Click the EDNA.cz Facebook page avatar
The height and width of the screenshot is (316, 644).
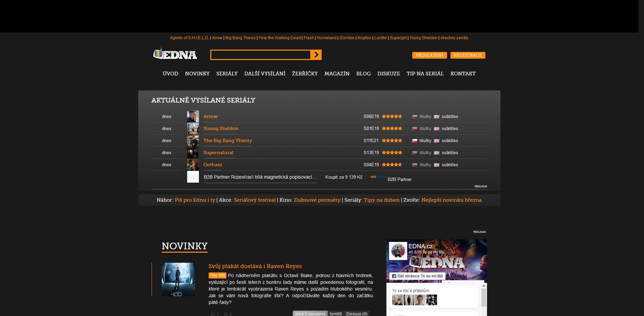click(398, 251)
